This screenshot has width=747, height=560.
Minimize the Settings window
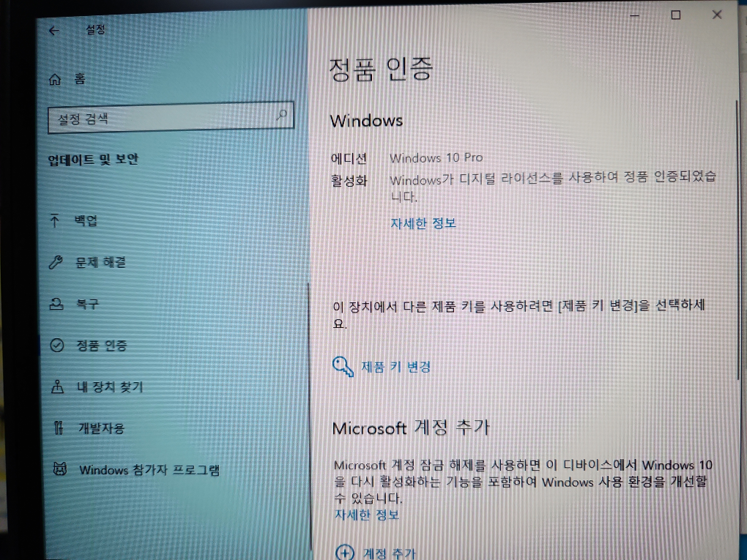(634, 15)
